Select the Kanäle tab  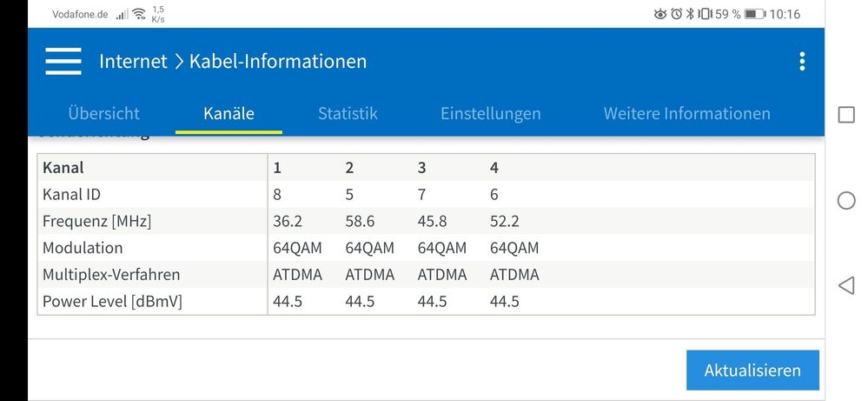tap(229, 113)
